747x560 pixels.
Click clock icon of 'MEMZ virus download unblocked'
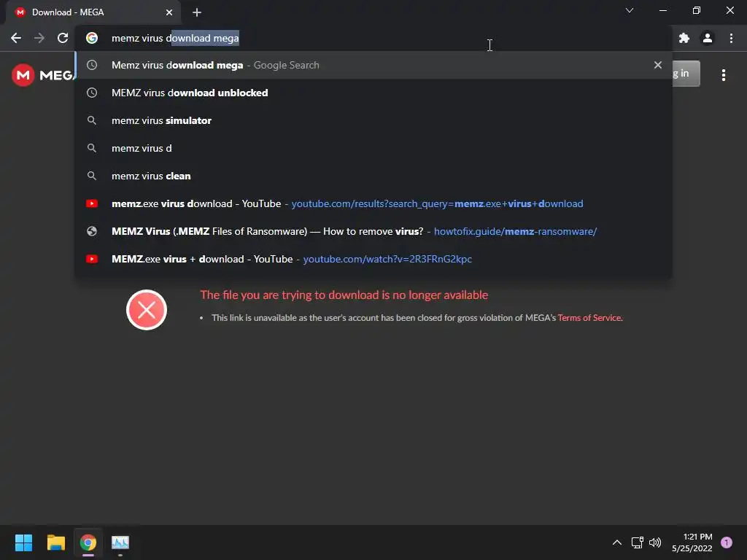(92, 93)
